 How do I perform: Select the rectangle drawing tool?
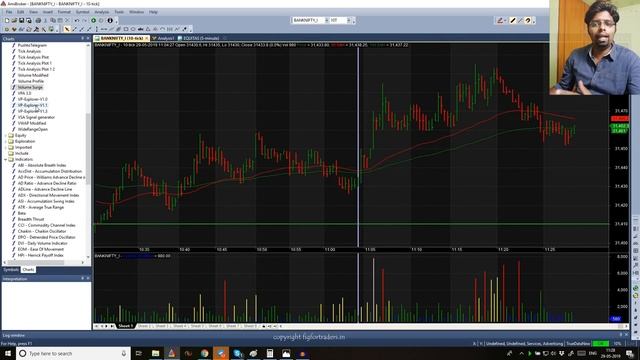(126, 29)
